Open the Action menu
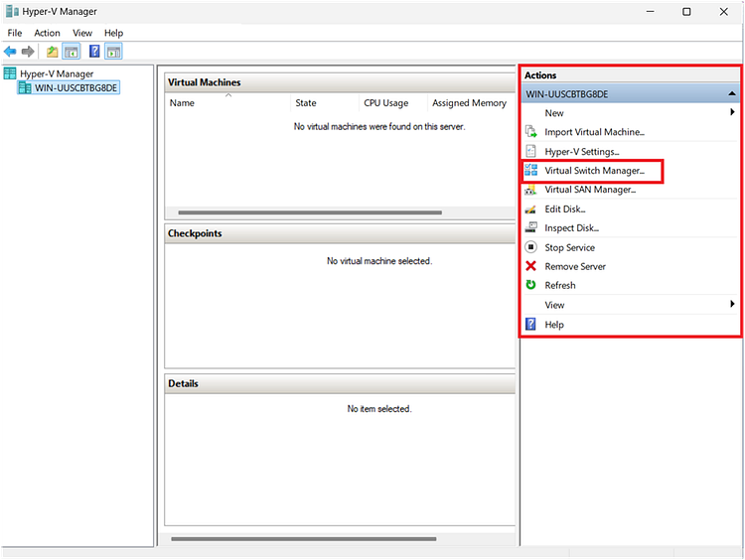Image resolution: width=745 pixels, height=560 pixels. (47, 33)
